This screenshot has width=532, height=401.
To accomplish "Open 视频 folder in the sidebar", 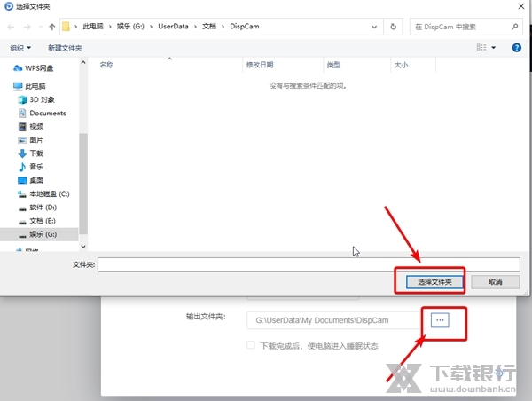I will click(30, 127).
